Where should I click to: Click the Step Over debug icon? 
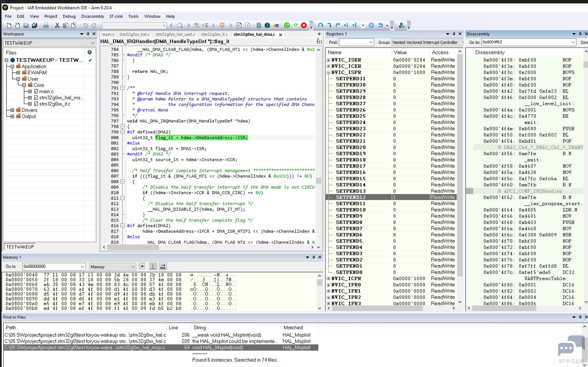(321, 26)
